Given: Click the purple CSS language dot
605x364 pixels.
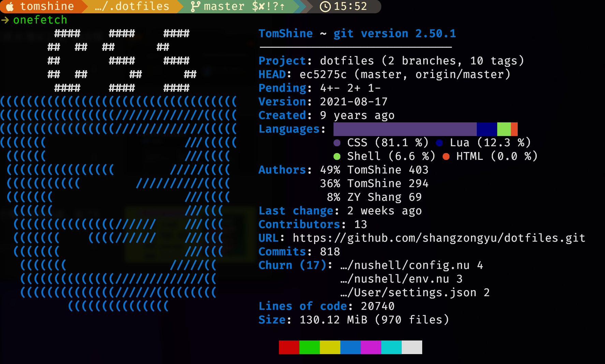Looking at the screenshot, I should click(337, 143).
